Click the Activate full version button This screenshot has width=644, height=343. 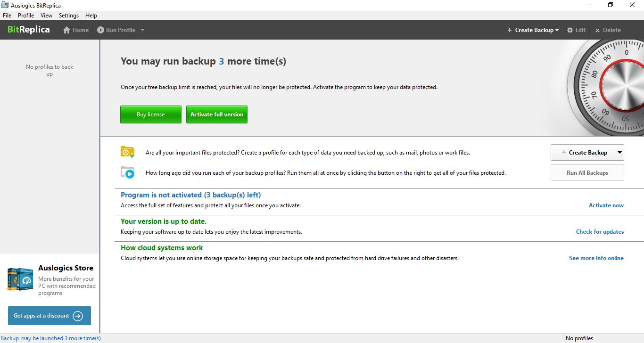(x=217, y=114)
